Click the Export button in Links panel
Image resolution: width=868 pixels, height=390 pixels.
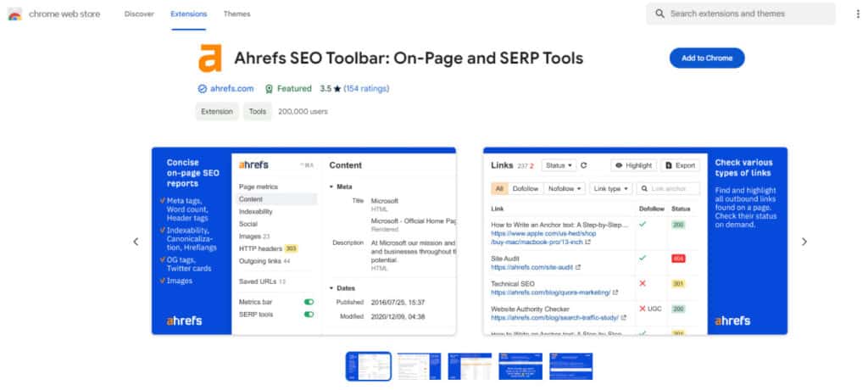click(681, 165)
